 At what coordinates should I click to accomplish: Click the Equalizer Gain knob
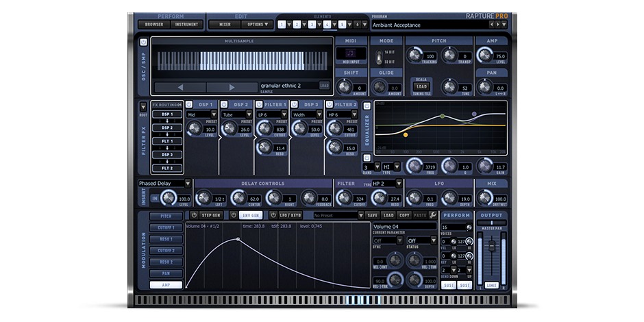point(485,166)
